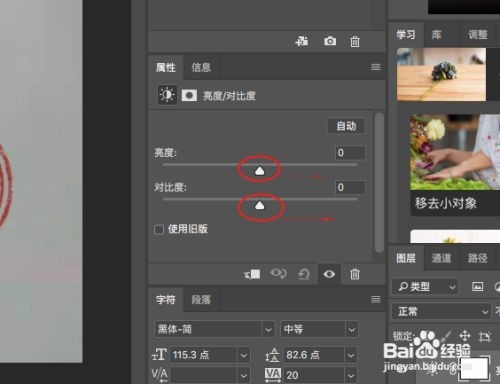500x384 pixels.
Task: Click the lock artboard nesting icon
Action: [484, 337]
